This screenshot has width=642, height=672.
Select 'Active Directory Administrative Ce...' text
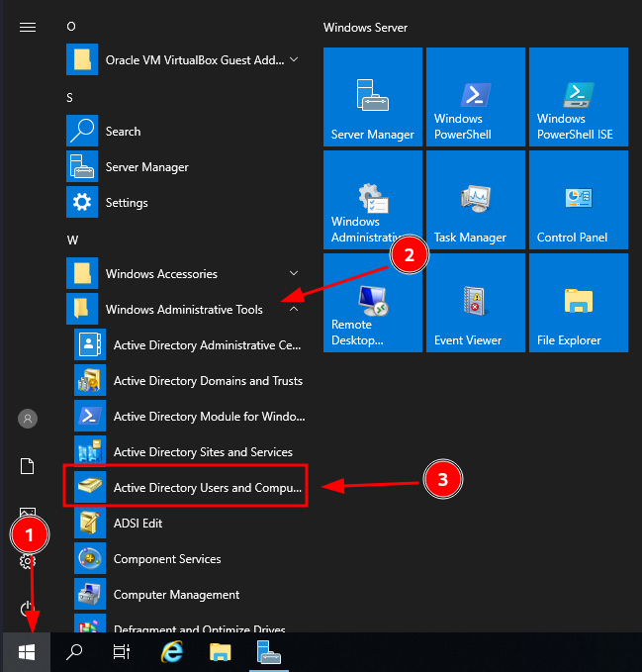(208, 345)
